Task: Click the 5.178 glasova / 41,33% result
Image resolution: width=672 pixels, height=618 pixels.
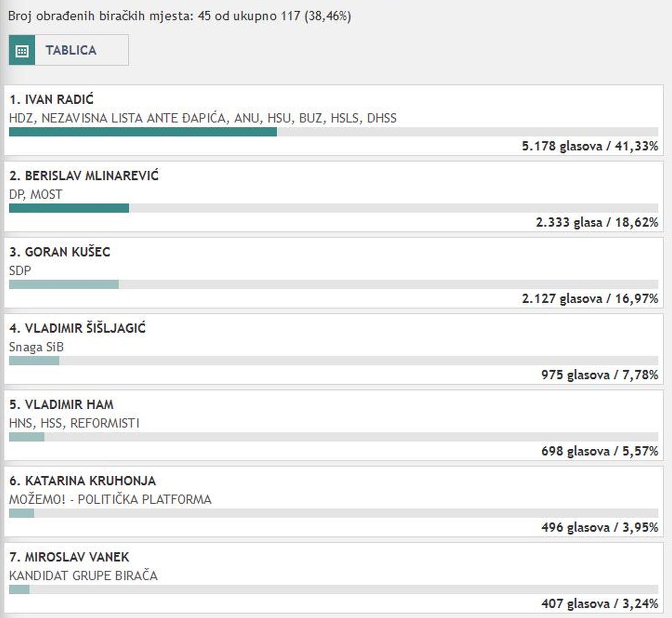Action: 590,146
